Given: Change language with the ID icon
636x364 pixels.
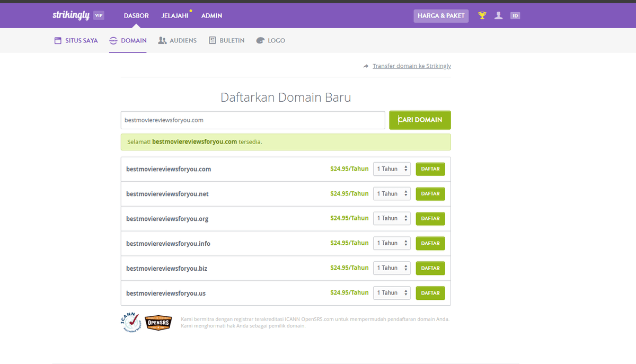Looking at the screenshot, I should tap(515, 15).
